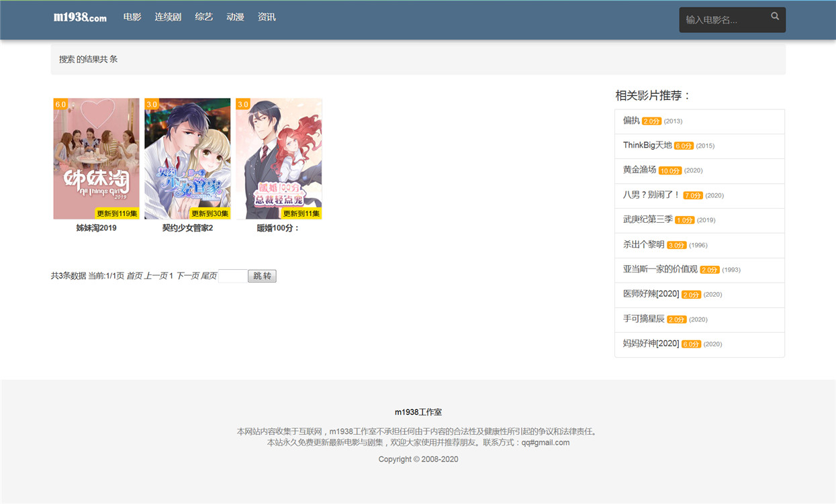Open recommended title 黄金渔场

pos(639,170)
